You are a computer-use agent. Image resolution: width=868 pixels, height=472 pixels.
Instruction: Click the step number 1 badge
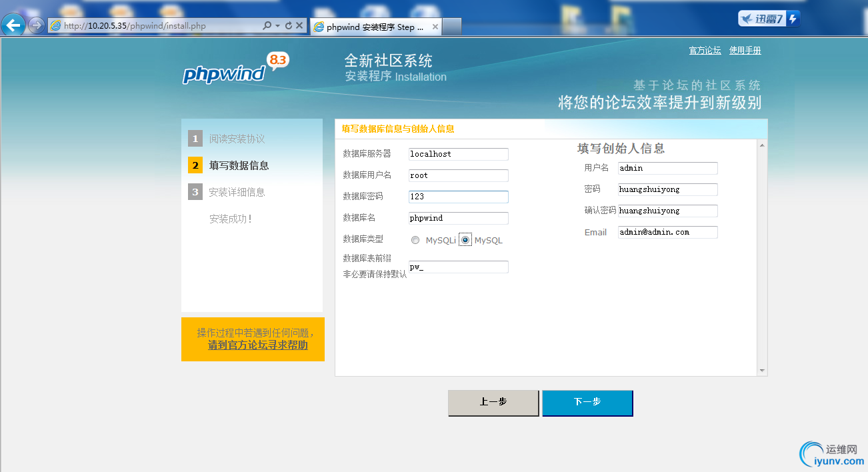click(x=195, y=139)
